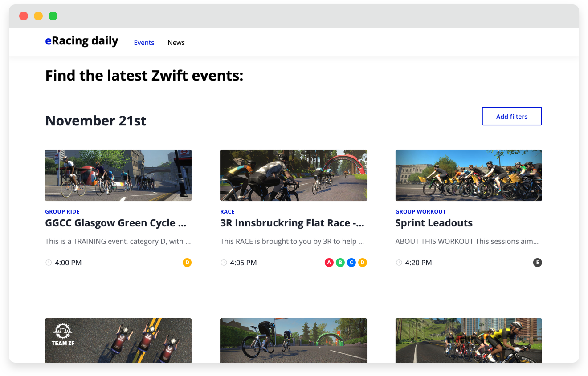Screen dimensions: 588x376
Task: Click the clock icon next to 4:00 PM
Action: click(x=48, y=263)
